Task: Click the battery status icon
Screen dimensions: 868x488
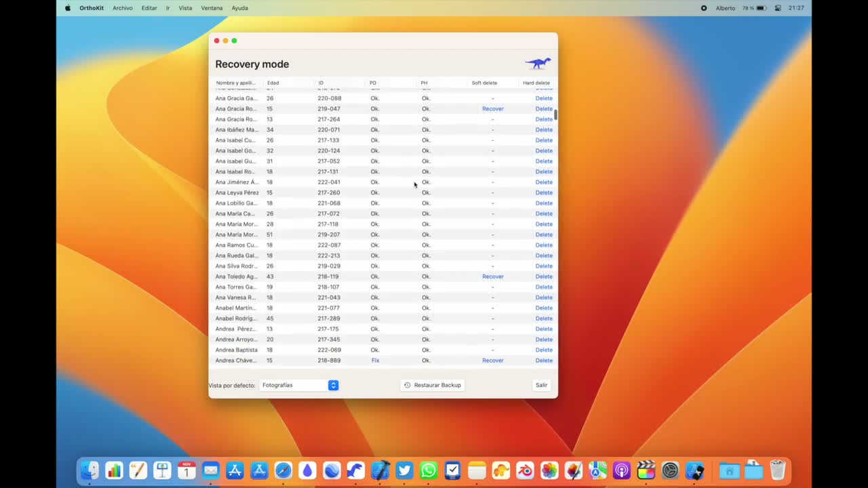Action: point(762,8)
